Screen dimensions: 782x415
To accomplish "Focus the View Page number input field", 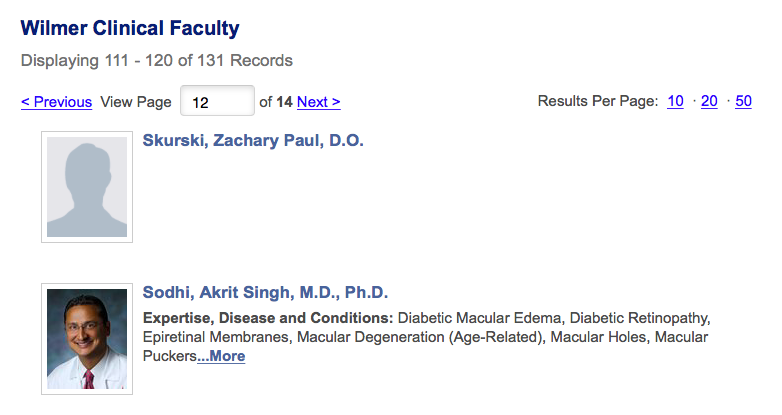I will 217,101.
